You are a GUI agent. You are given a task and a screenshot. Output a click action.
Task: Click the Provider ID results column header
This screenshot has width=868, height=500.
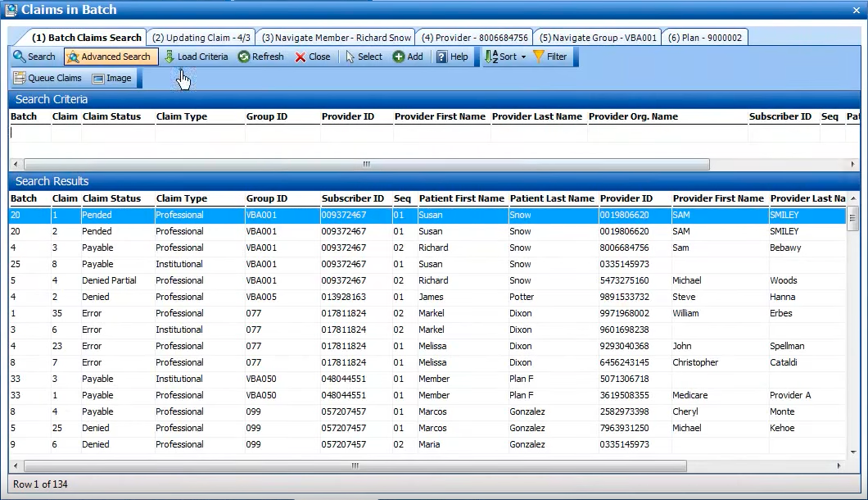[626, 198]
